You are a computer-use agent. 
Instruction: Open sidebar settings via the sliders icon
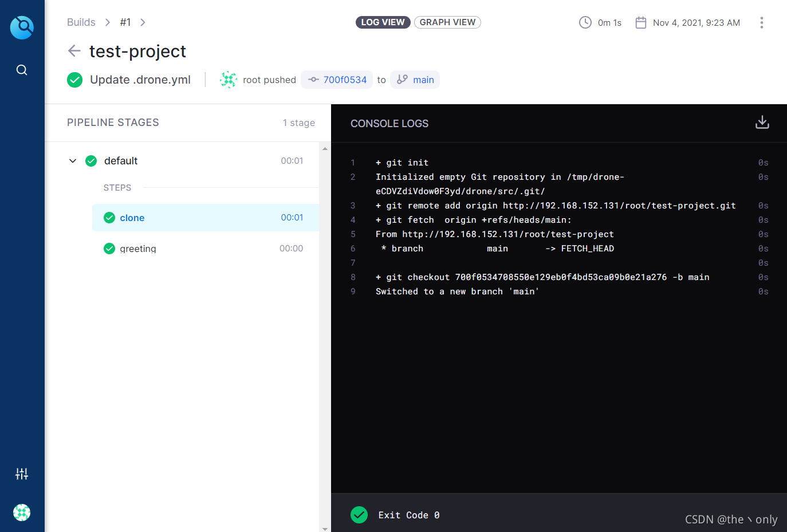point(22,474)
